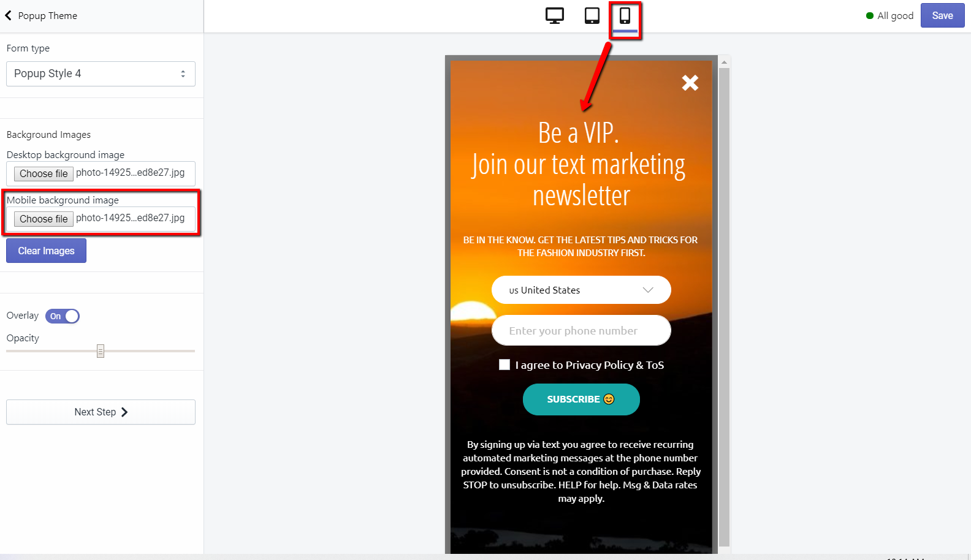Close the popup with the X icon
The width and height of the screenshot is (971, 560).
tap(690, 83)
